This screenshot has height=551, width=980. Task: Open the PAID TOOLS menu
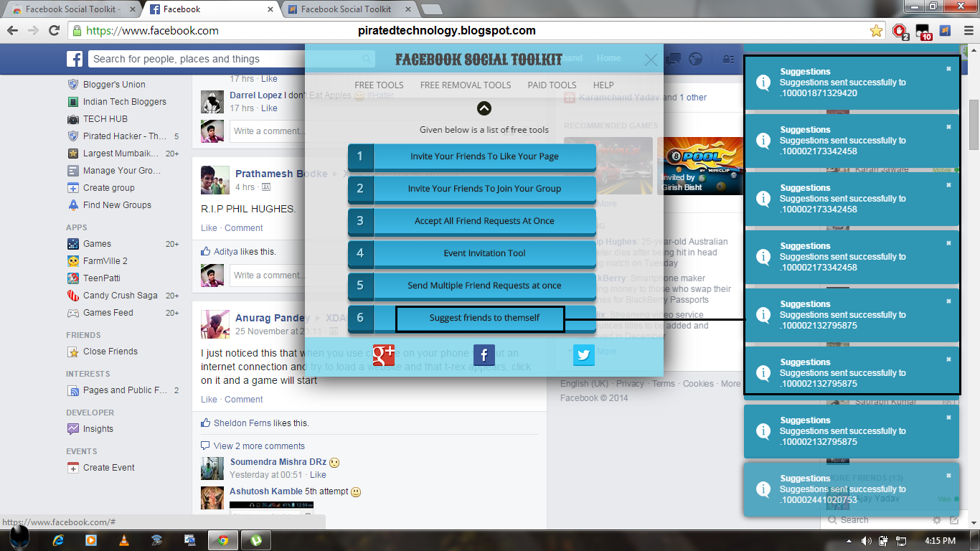[552, 85]
